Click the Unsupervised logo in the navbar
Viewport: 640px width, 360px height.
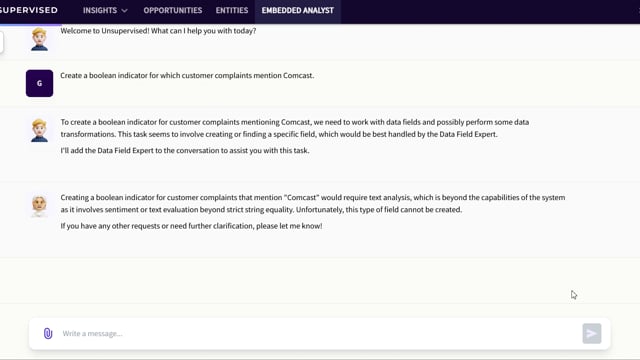(29, 10)
